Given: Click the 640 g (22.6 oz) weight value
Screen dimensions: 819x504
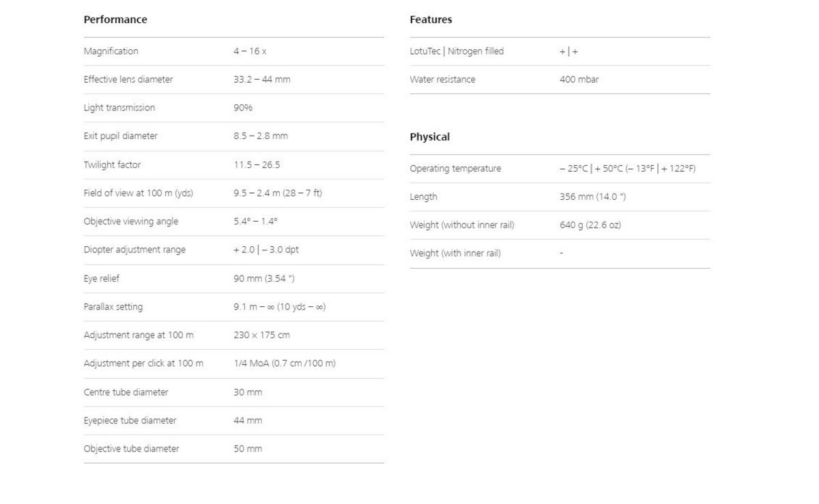Looking at the screenshot, I should pyautogui.click(x=590, y=225).
